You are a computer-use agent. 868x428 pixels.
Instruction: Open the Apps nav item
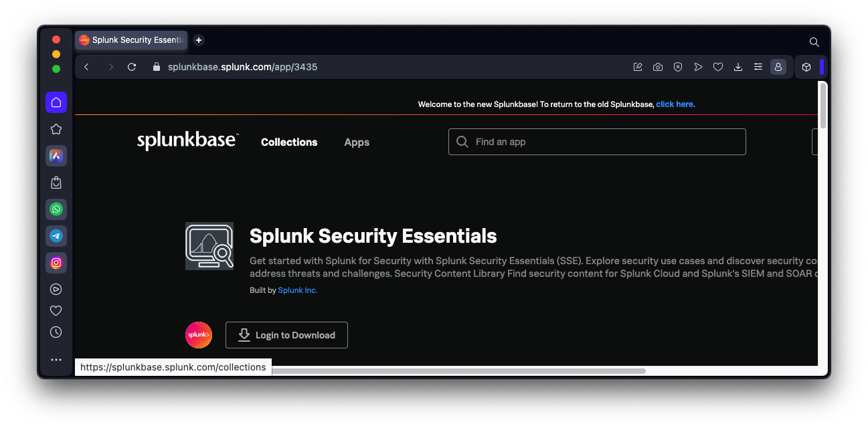357,142
